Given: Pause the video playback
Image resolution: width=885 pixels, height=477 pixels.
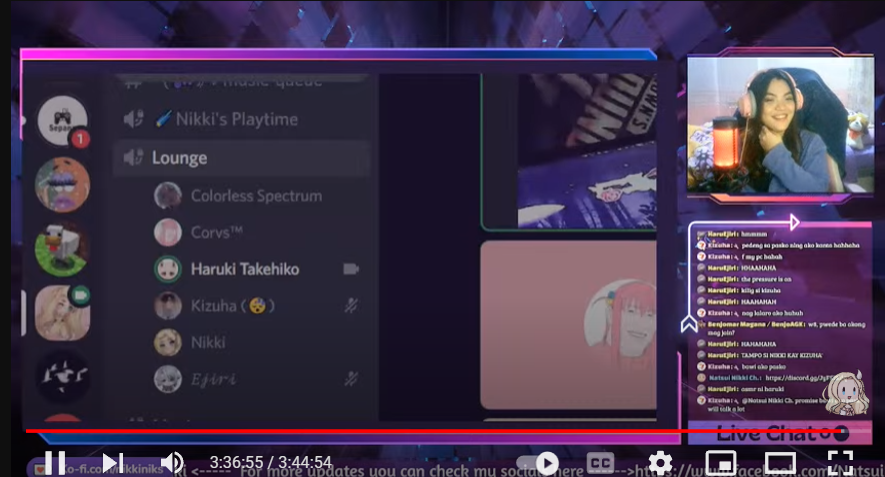Looking at the screenshot, I should click(x=55, y=462).
